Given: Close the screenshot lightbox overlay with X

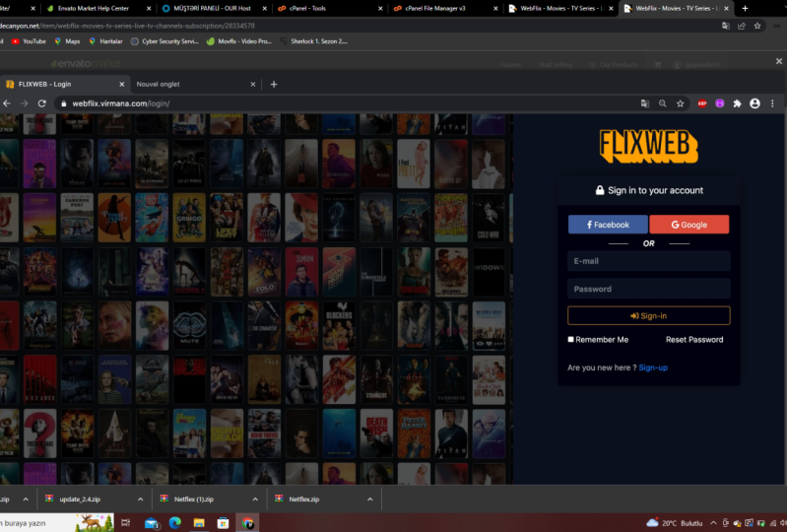Looking at the screenshot, I should (x=778, y=61).
